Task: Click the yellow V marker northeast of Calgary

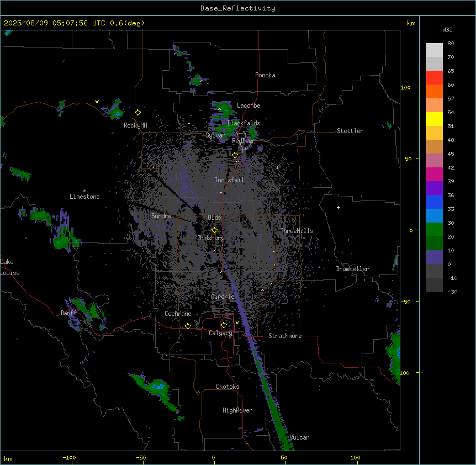Action: [237, 323]
